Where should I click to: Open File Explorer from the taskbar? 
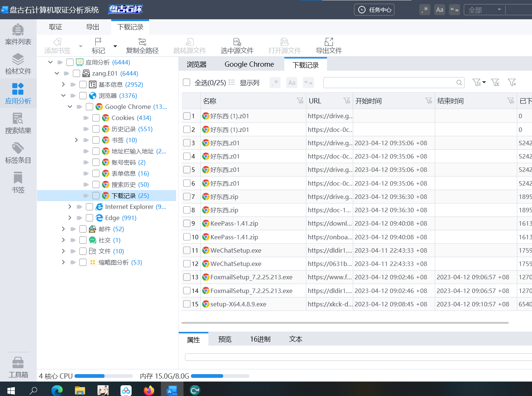point(80,390)
